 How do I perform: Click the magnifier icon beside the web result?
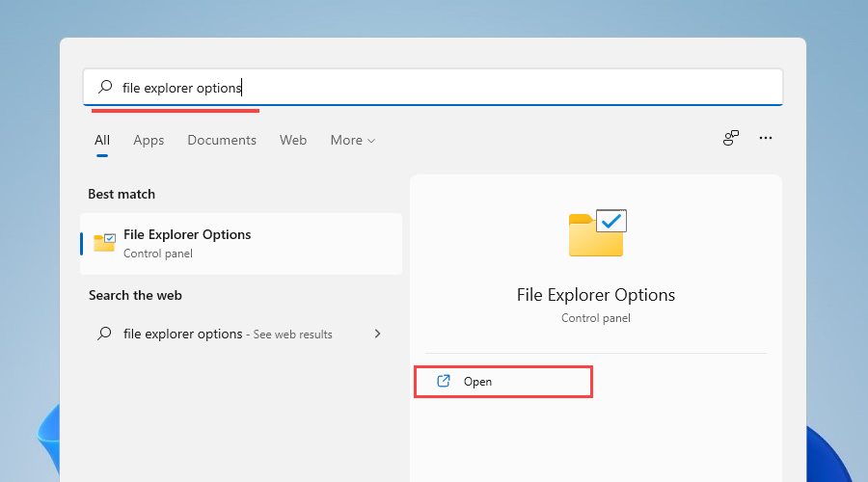tap(105, 335)
